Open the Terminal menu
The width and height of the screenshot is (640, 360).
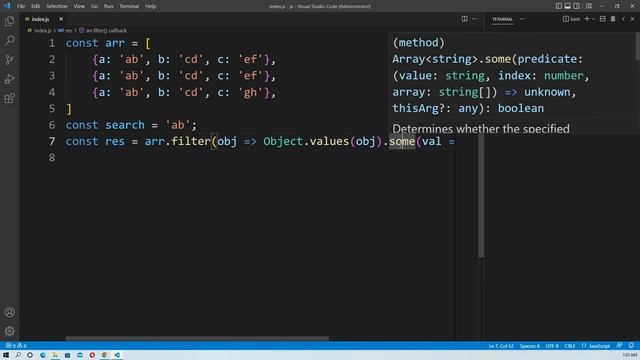[129, 6]
